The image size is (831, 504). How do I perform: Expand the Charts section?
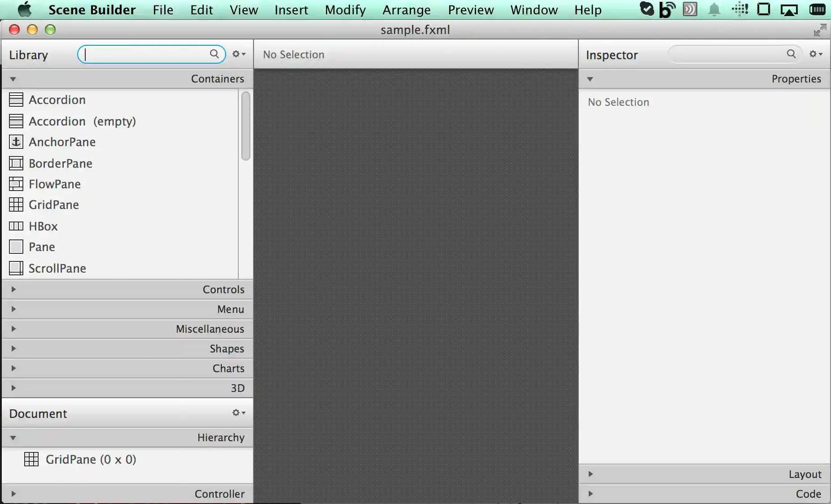(13, 368)
